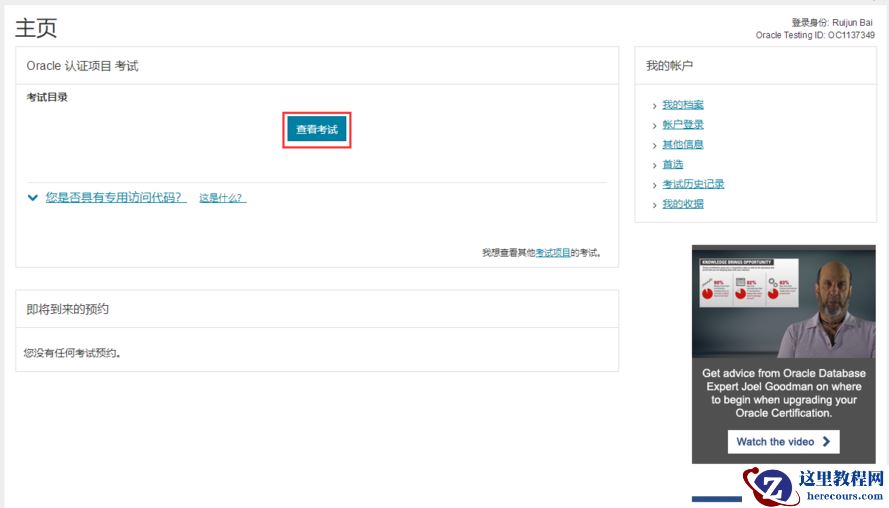Click the Watch the video button
This screenshot has width=889, height=508.
(784, 442)
